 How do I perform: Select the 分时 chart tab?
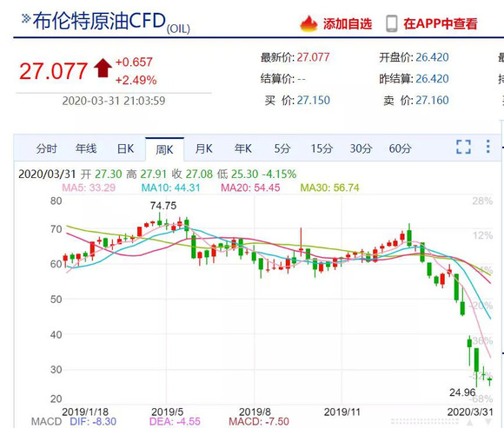[46, 148]
